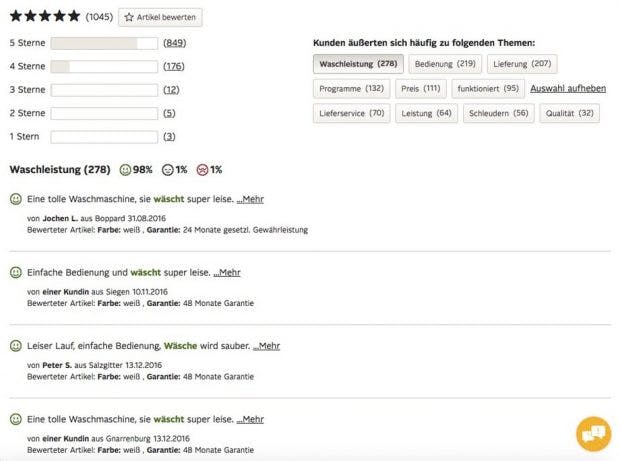Expand "...Mehr" on Siegen customer review

(x=227, y=272)
